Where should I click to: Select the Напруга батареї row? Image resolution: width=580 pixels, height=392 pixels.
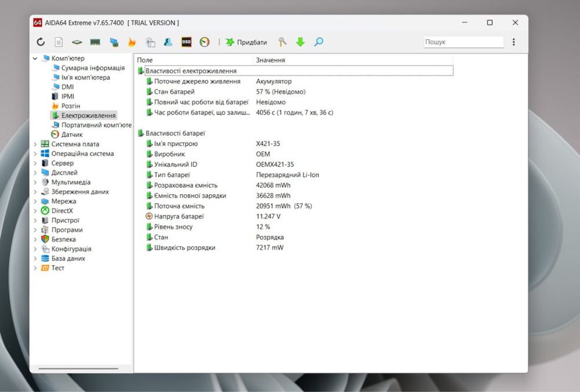tap(295, 216)
